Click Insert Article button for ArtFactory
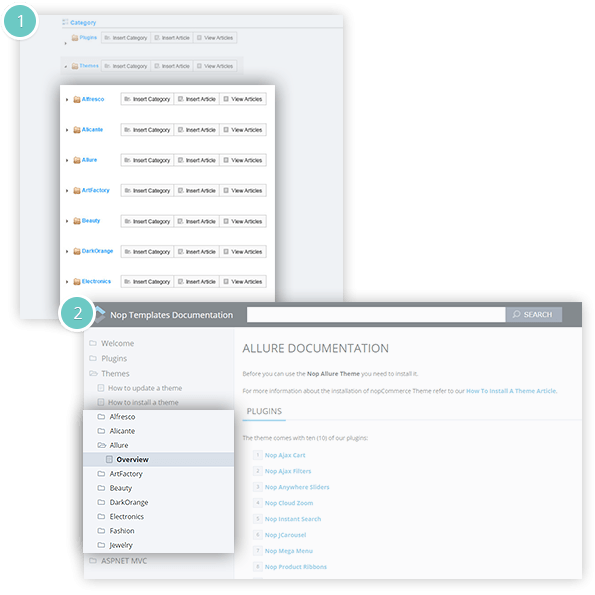The width and height of the screenshot is (595, 595). click(197, 190)
